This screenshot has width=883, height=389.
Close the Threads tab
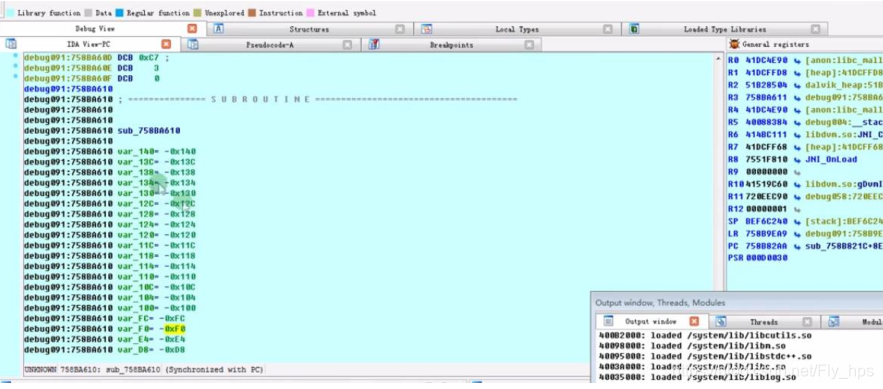[807, 322]
